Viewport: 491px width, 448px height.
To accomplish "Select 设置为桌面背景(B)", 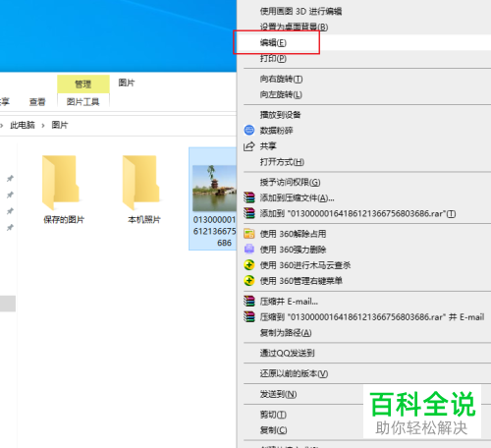I will coord(294,27).
